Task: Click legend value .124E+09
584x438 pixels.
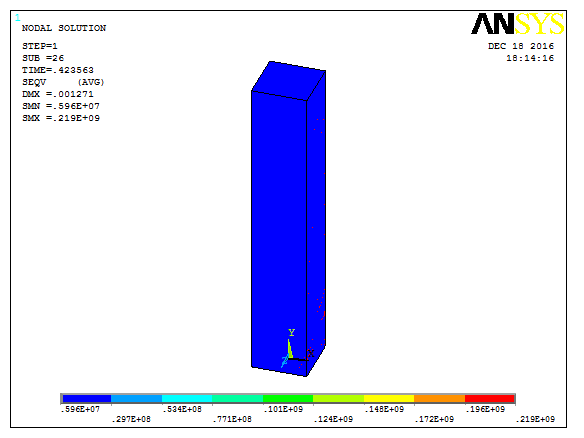Action: tap(333, 419)
